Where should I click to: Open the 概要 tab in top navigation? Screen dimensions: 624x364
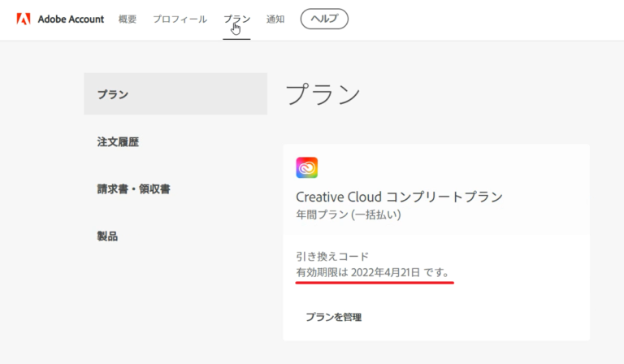tap(128, 19)
